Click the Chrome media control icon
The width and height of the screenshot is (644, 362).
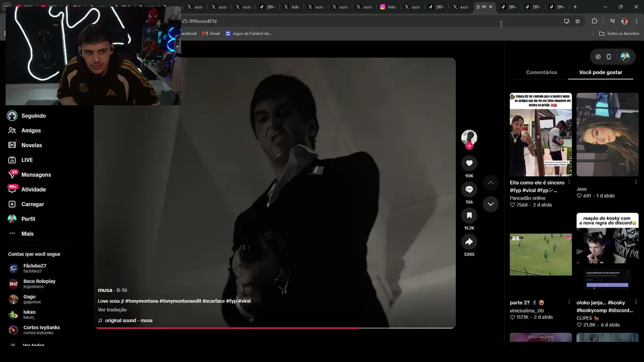(x=612, y=21)
